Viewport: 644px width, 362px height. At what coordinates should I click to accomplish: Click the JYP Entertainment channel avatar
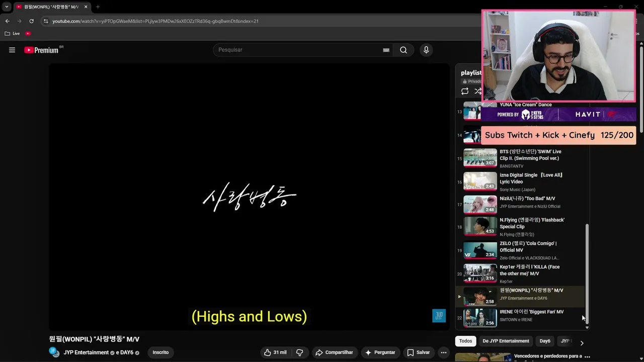pos(54,352)
